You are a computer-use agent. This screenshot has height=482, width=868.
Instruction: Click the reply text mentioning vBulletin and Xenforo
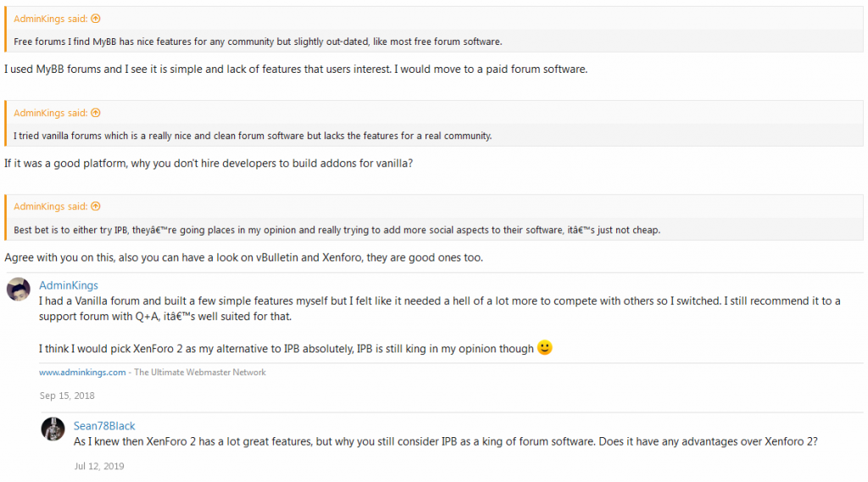(243, 258)
